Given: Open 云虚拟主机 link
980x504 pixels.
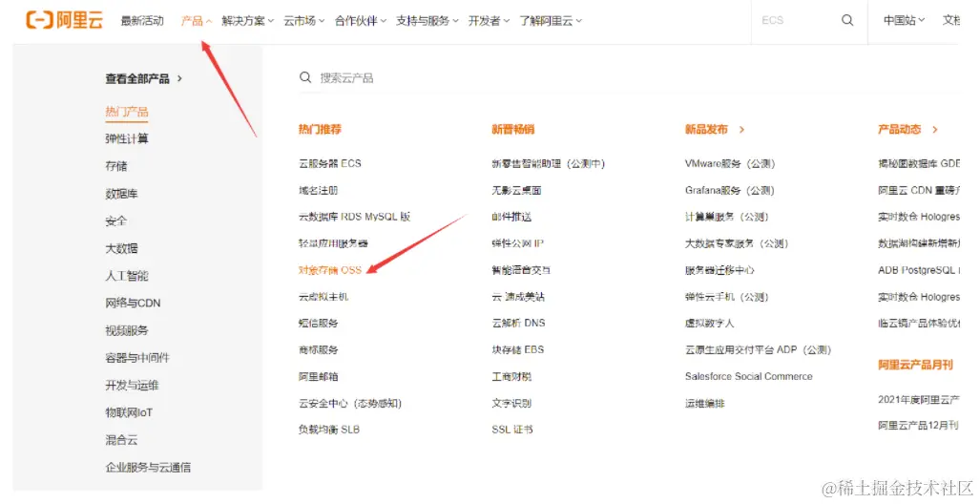Looking at the screenshot, I should coord(323,297).
